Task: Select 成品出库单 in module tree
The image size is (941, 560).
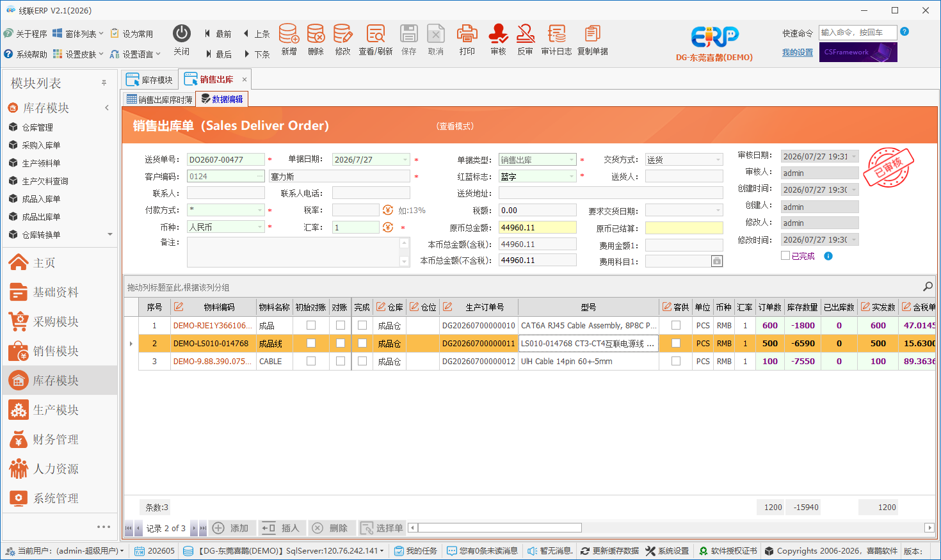Action: tap(41, 217)
